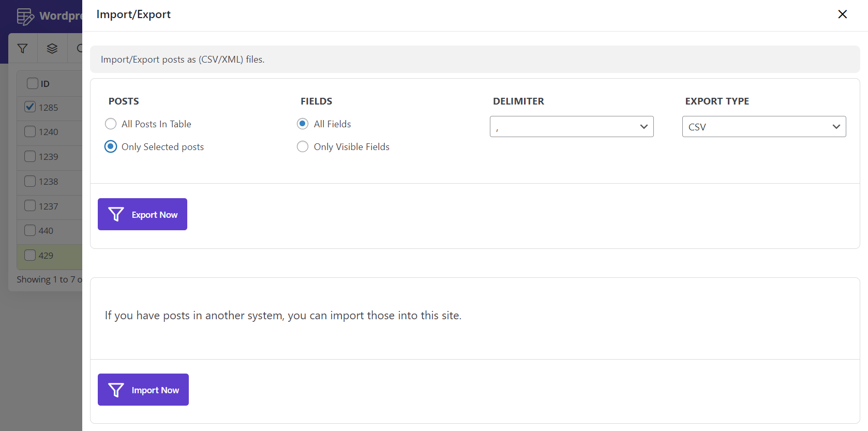Click the layers stack toolbar icon
868x431 pixels.
pyautogui.click(x=52, y=49)
